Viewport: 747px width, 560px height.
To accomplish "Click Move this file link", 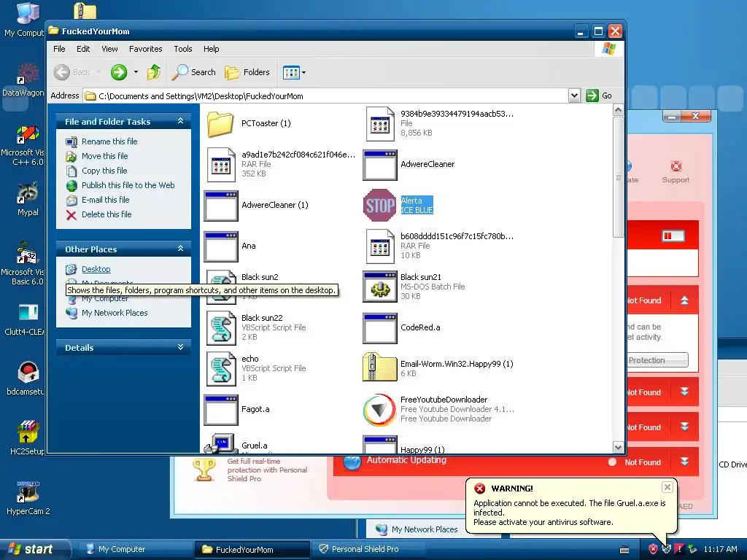I will click(x=104, y=156).
